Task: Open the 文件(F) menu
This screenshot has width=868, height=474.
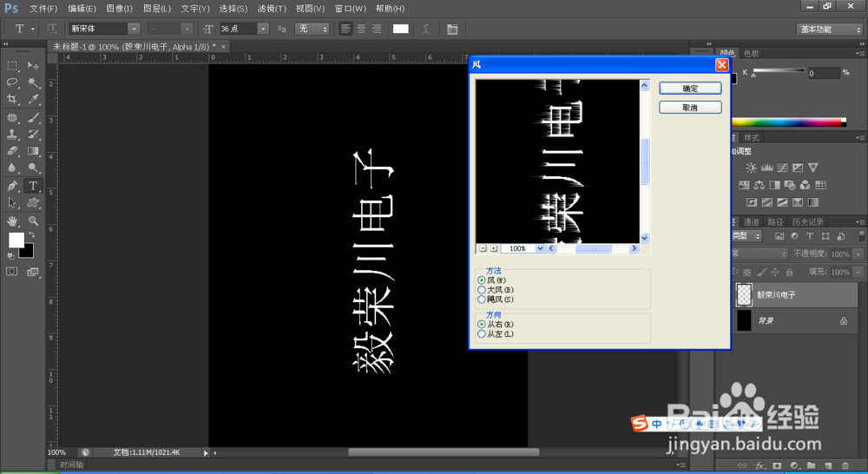Action: (43, 9)
